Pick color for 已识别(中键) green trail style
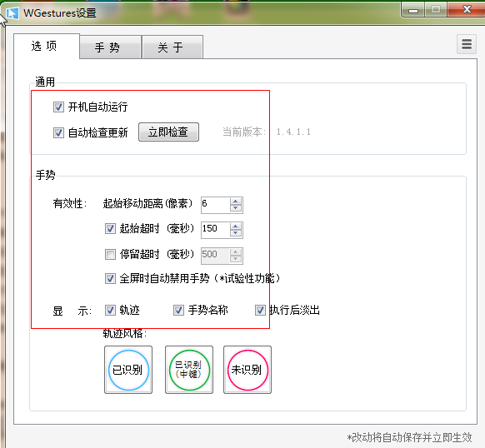Image resolution: width=485 pixels, height=448 pixels. click(x=189, y=370)
